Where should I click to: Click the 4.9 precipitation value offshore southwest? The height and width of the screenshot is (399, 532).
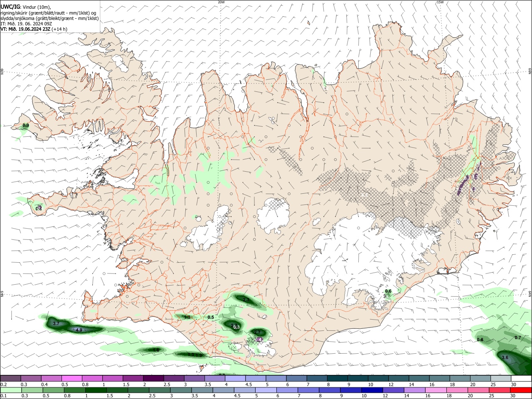pyautogui.click(x=79, y=330)
